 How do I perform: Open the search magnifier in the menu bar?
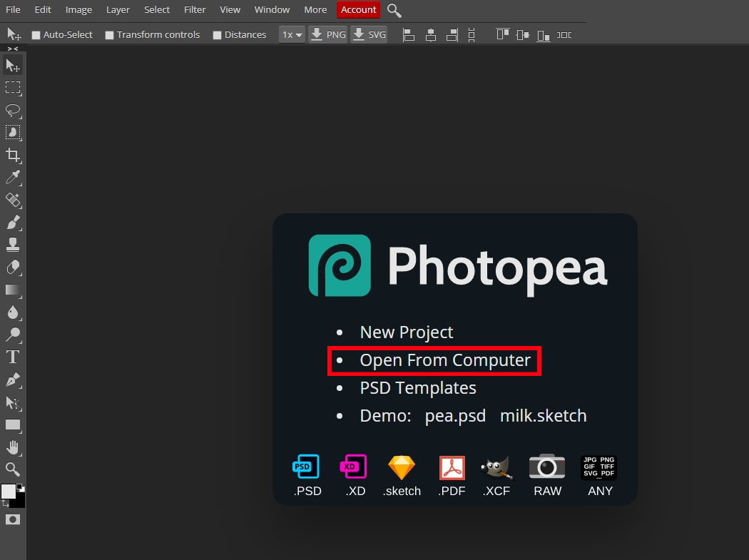(x=394, y=10)
